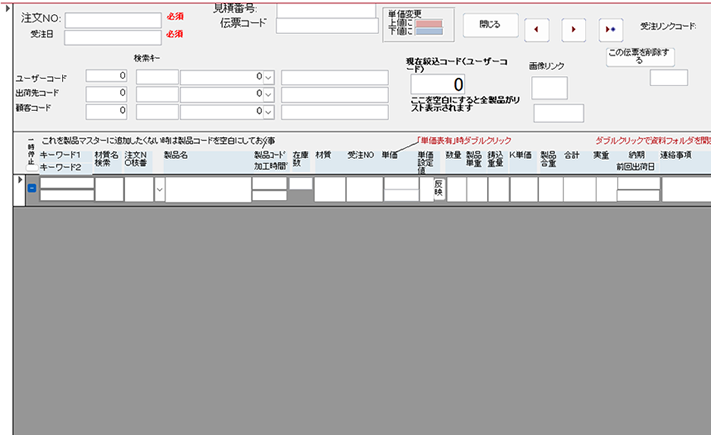The image size is (711, 435).
Task: Click the 閉じる button
Action: click(490, 25)
